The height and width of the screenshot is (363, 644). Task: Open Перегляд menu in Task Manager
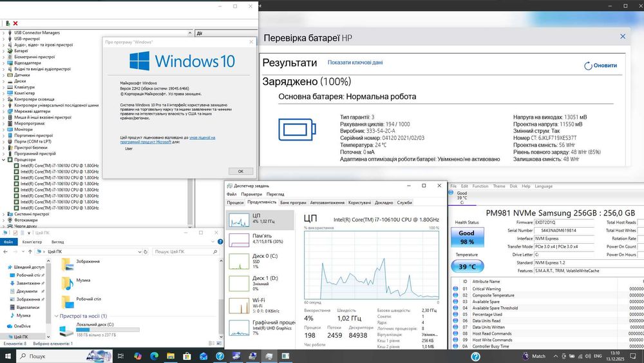pyautogui.click(x=275, y=194)
